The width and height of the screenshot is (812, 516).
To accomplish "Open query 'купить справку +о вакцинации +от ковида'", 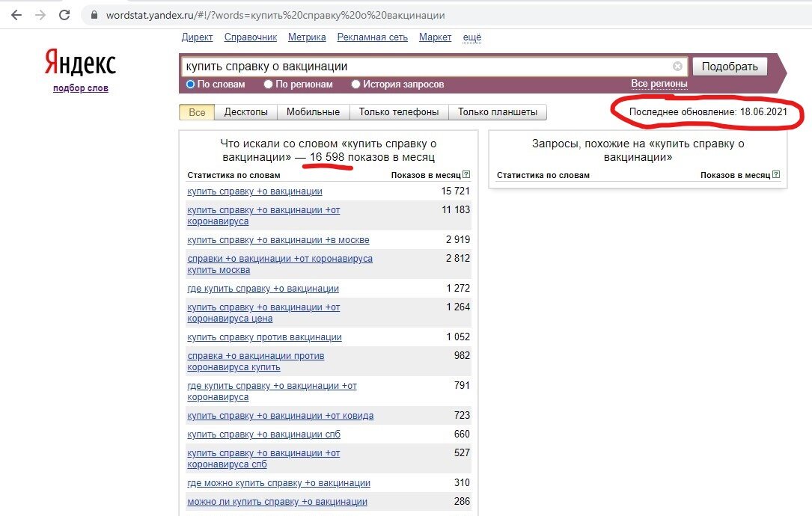I will click(280, 416).
